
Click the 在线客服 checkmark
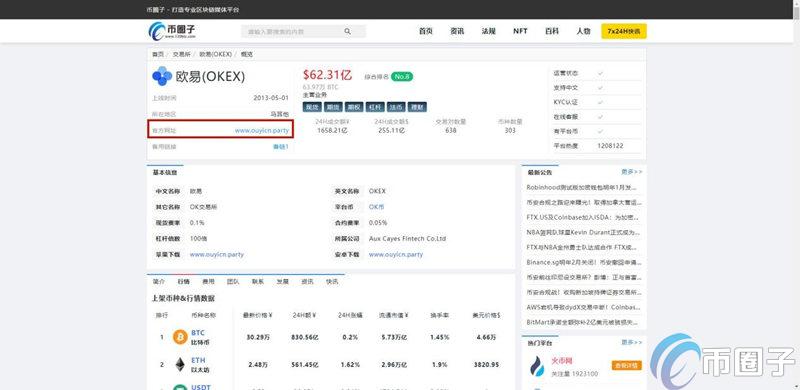tap(601, 117)
